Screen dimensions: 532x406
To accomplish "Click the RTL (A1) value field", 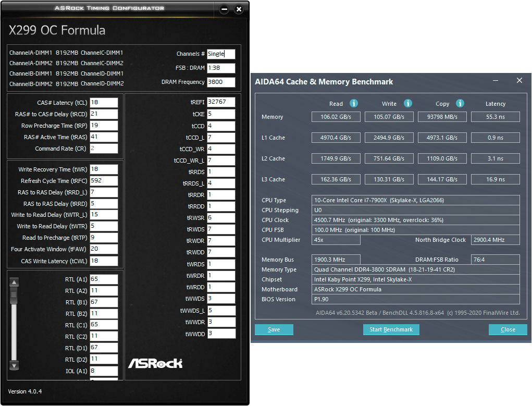I will [104, 279].
